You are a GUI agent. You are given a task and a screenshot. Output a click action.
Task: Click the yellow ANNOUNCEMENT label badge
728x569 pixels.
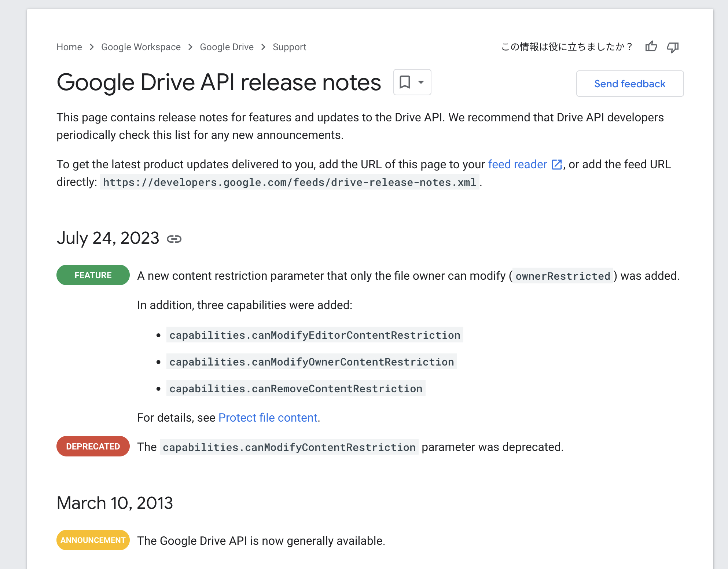tap(93, 540)
